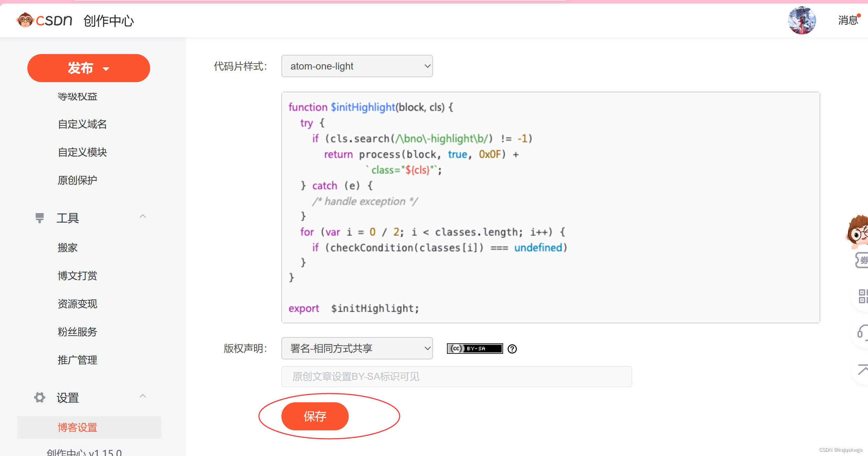
Task: Open 自定义域名 menu item
Action: (x=82, y=124)
